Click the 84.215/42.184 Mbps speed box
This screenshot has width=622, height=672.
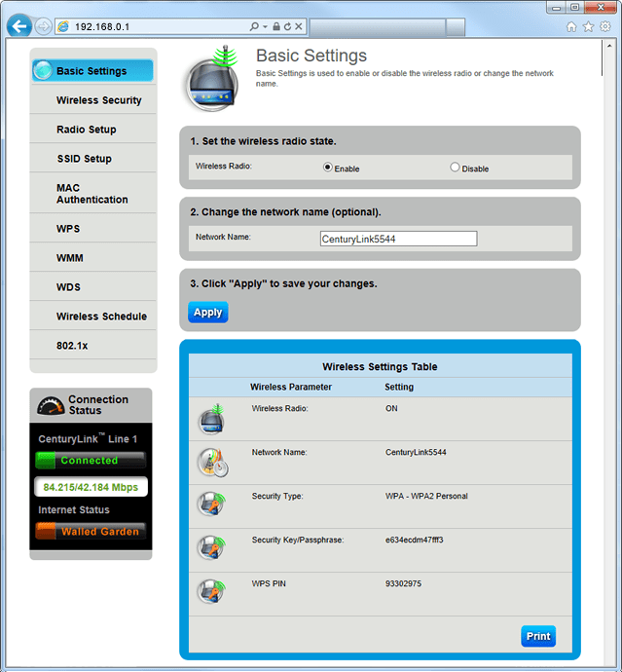[x=91, y=487]
